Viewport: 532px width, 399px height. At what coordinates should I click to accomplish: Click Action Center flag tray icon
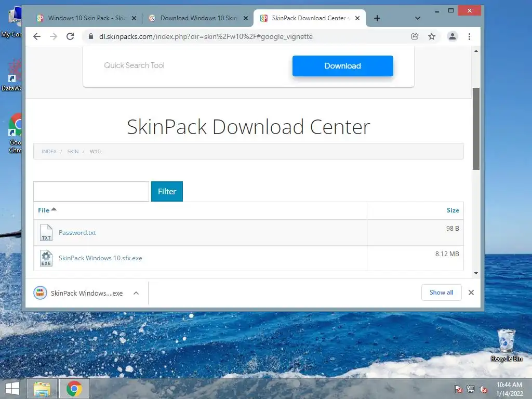click(458, 389)
